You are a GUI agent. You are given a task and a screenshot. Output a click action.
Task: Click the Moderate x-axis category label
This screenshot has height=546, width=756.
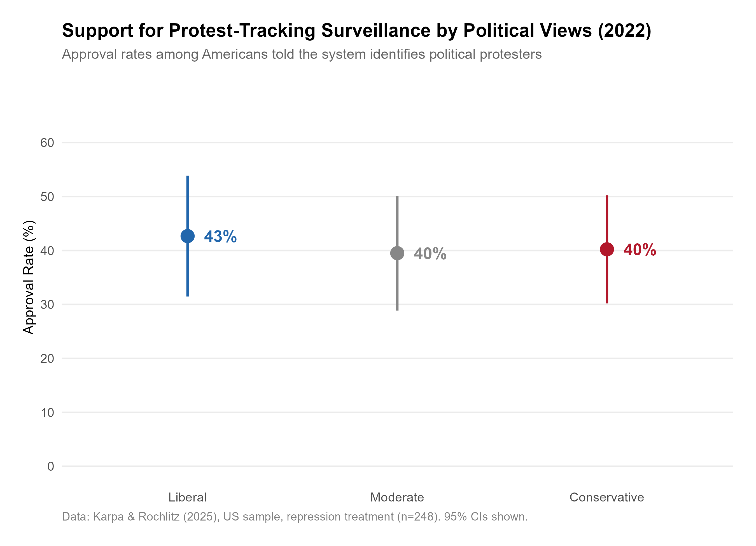pyautogui.click(x=397, y=497)
